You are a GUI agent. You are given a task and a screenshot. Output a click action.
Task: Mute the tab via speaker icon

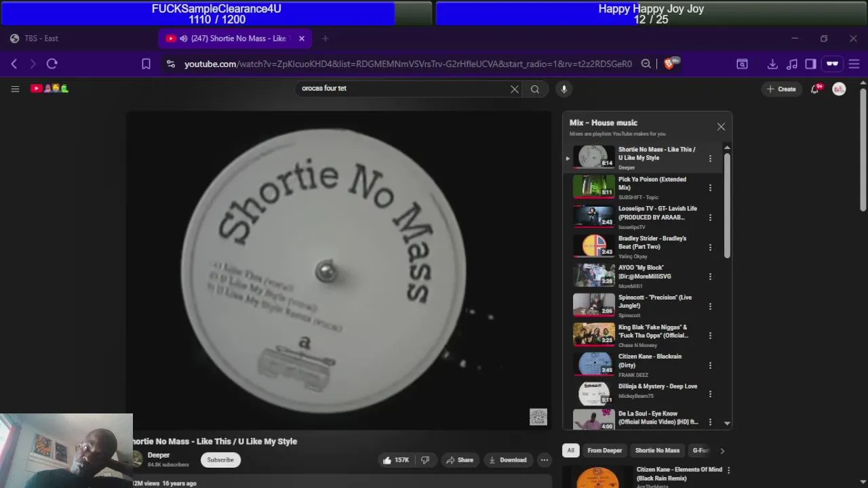point(183,39)
